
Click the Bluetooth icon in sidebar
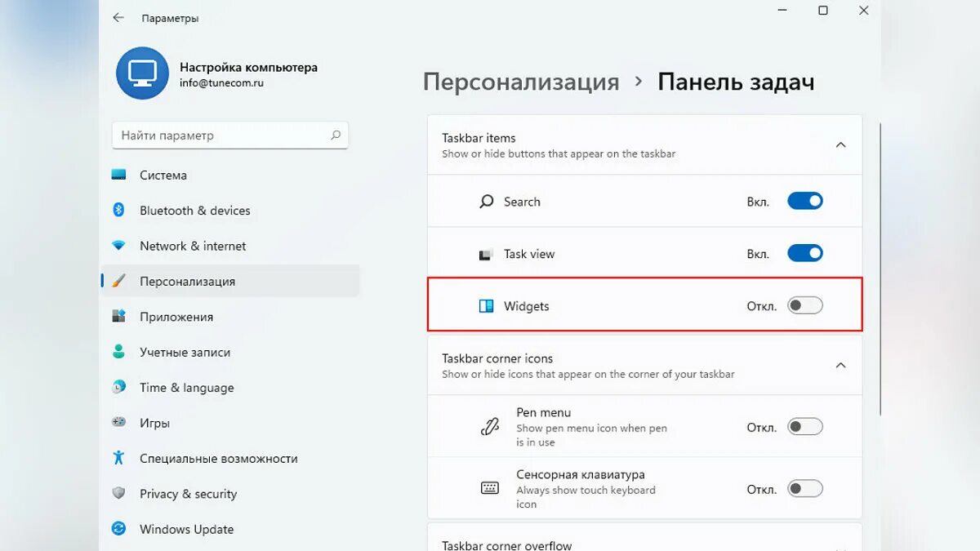(118, 210)
